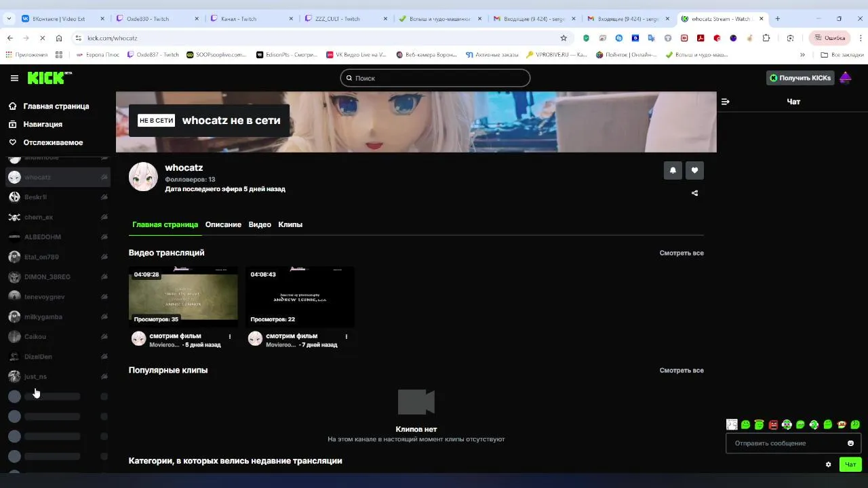Select DIMON_38REG in followed channels list
The width and height of the screenshot is (868, 488).
(58, 277)
